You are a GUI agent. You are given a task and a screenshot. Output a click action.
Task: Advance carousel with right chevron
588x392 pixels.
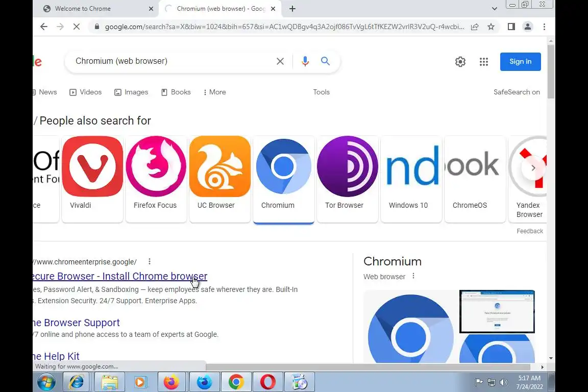coord(533,168)
